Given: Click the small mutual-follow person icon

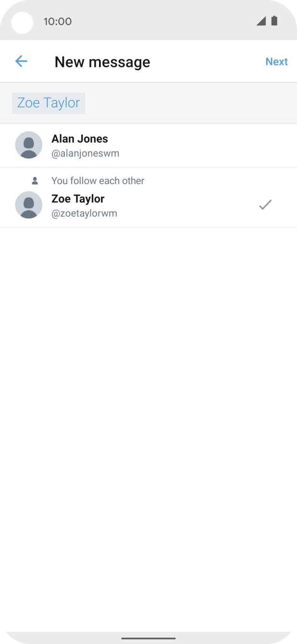Looking at the screenshot, I should [35, 181].
